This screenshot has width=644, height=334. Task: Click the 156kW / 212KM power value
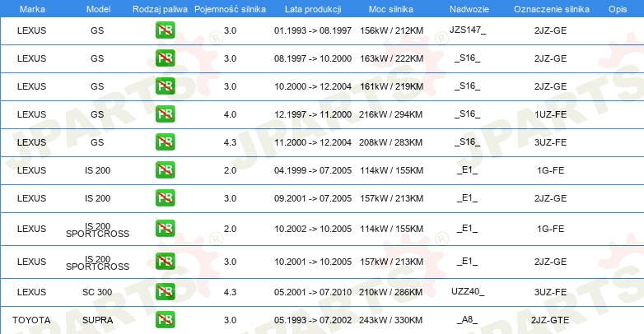click(x=391, y=30)
